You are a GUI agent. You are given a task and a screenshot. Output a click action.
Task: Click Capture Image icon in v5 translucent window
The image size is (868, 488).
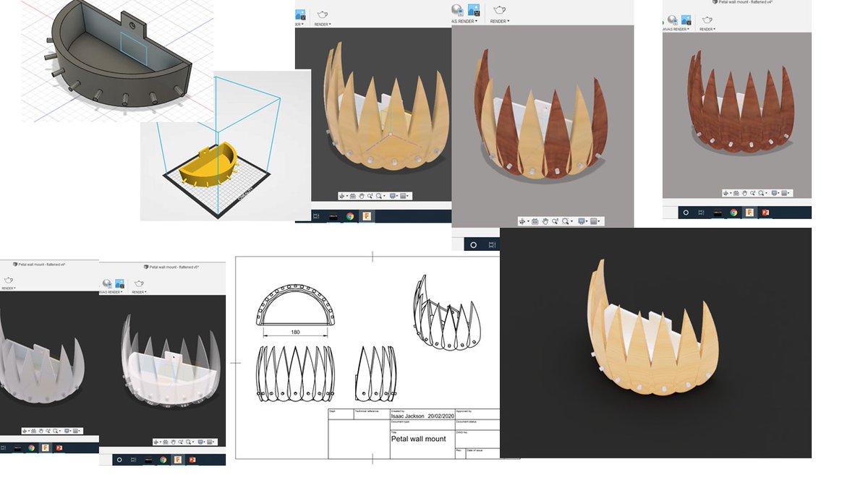tap(119, 283)
